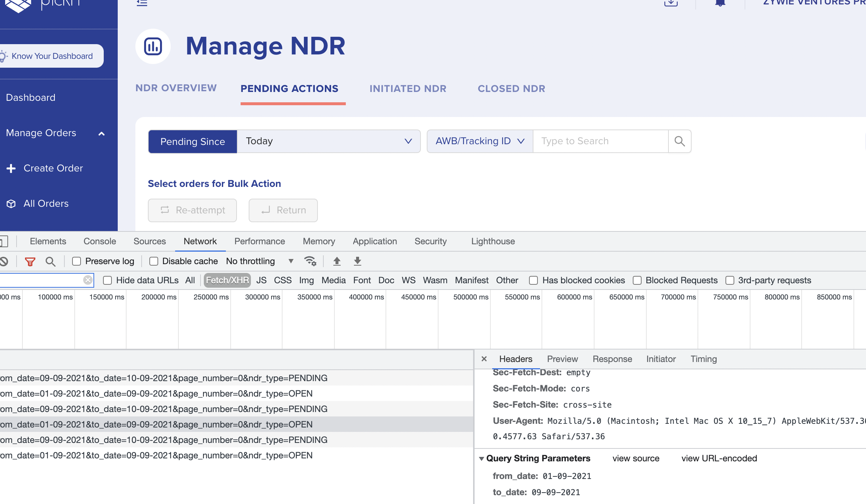Image resolution: width=866 pixels, height=504 pixels.
Task: Enable the Disable cache checkbox
Action: pos(154,261)
